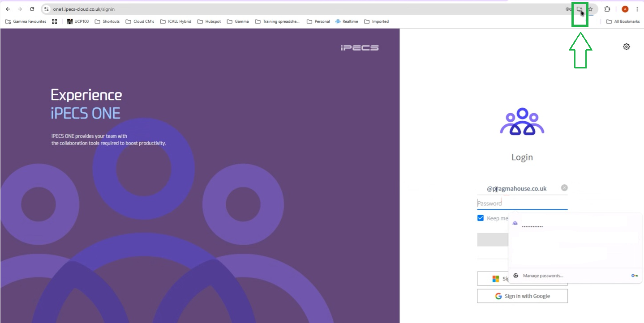The height and width of the screenshot is (323, 644).
Task: Expand the Personal bookmark folder
Action: [x=318, y=21]
